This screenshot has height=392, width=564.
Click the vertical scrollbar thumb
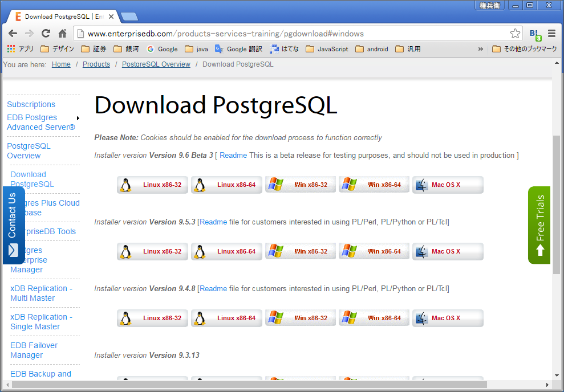coord(557,205)
